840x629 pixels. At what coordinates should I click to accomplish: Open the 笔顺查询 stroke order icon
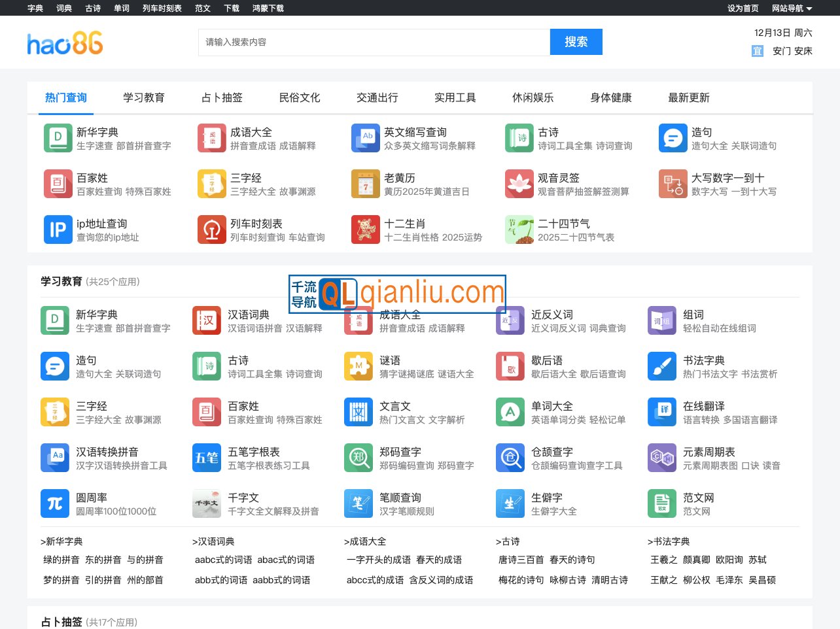point(358,503)
